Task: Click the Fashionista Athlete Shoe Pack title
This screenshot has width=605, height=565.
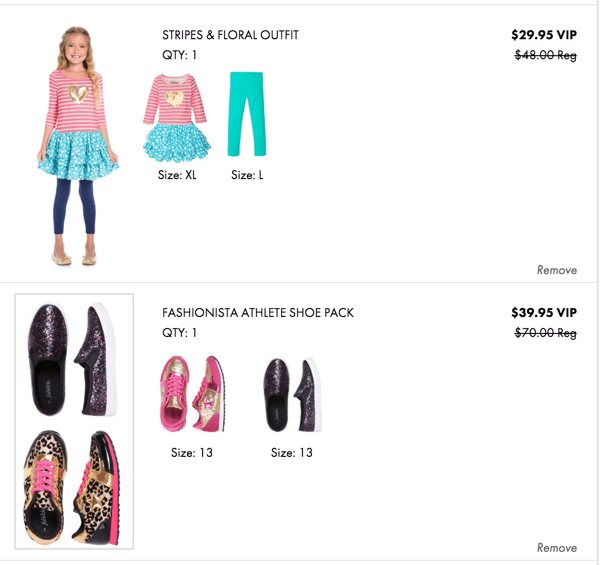Action: click(258, 313)
